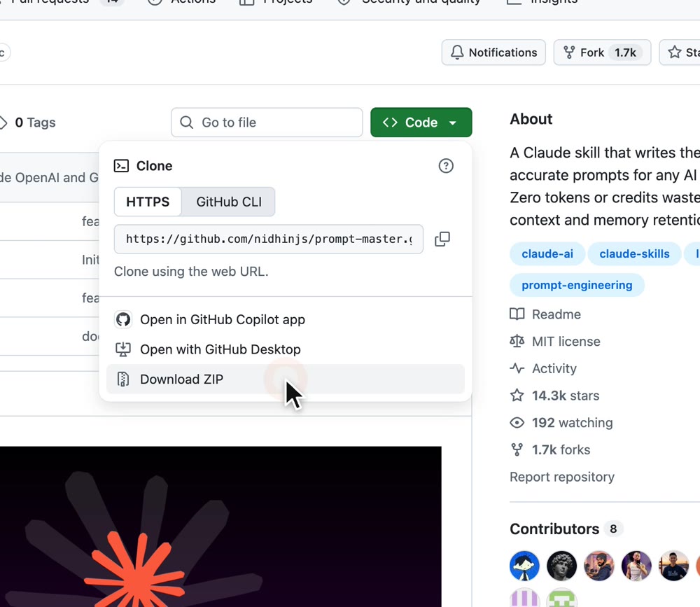Click Report repository link

tap(562, 477)
